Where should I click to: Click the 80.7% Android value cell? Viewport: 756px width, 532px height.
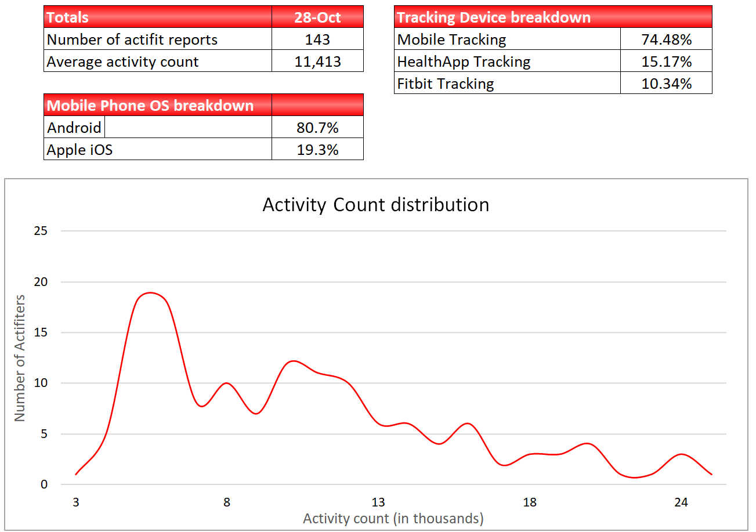(x=317, y=128)
